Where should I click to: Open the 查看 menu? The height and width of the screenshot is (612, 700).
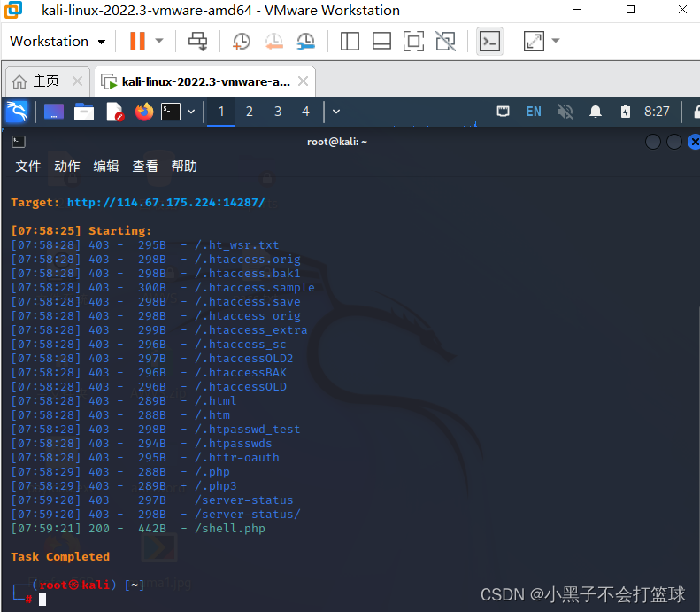pos(145,167)
